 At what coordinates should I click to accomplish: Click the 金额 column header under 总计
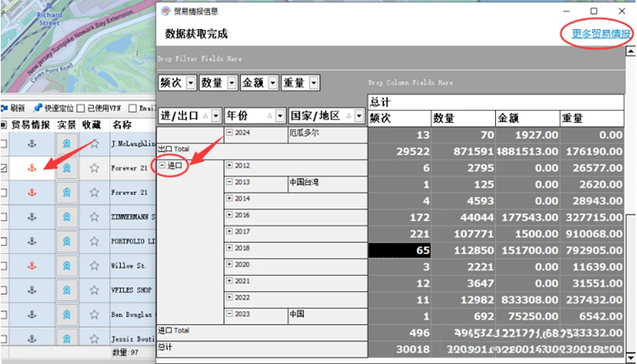point(528,118)
